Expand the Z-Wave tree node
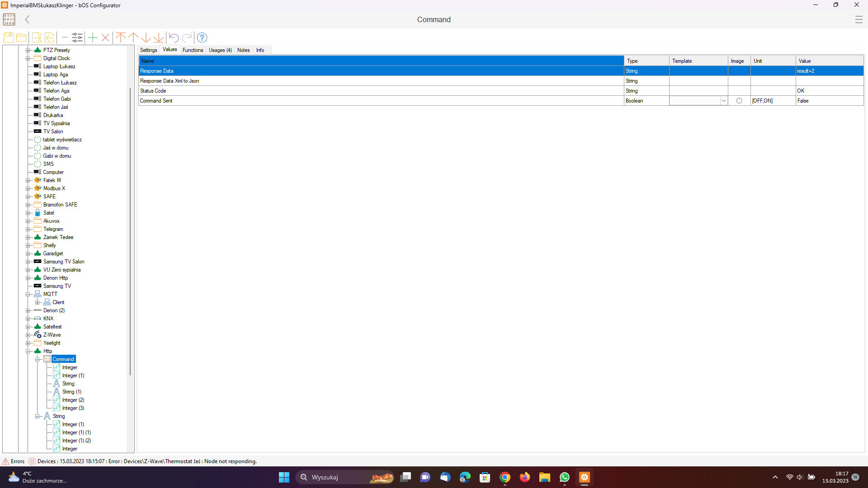 28,335
